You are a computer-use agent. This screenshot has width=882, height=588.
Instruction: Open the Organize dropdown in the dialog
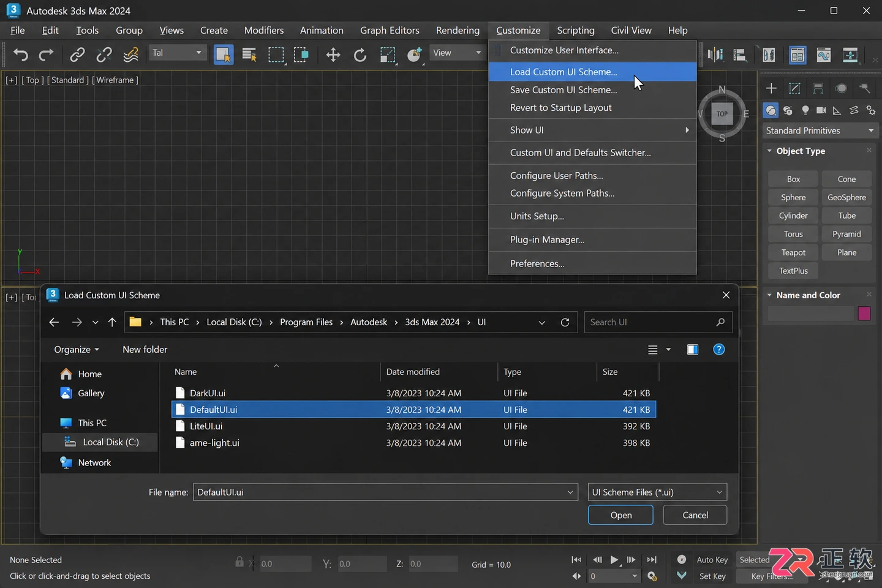pos(77,349)
